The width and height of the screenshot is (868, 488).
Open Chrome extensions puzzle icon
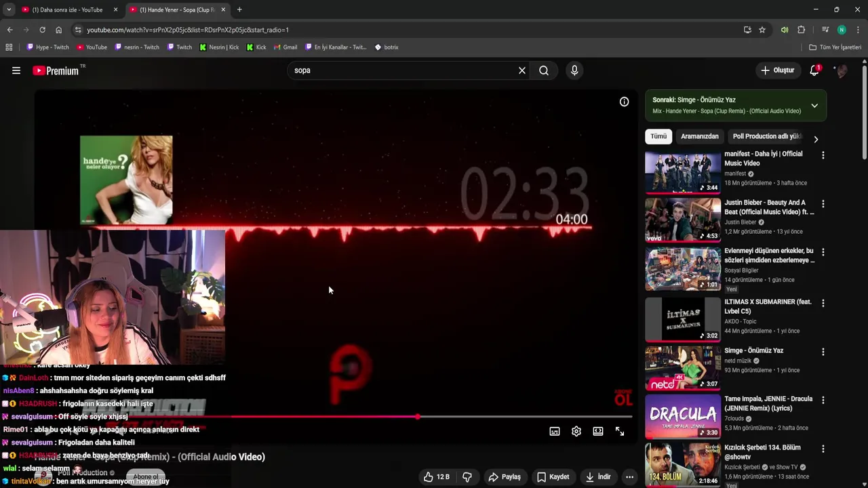802,30
